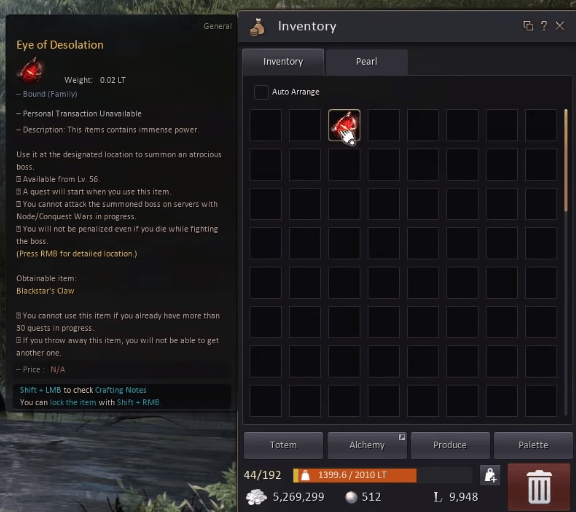Open the Alchemy button
576x512 pixels.
click(367, 445)
